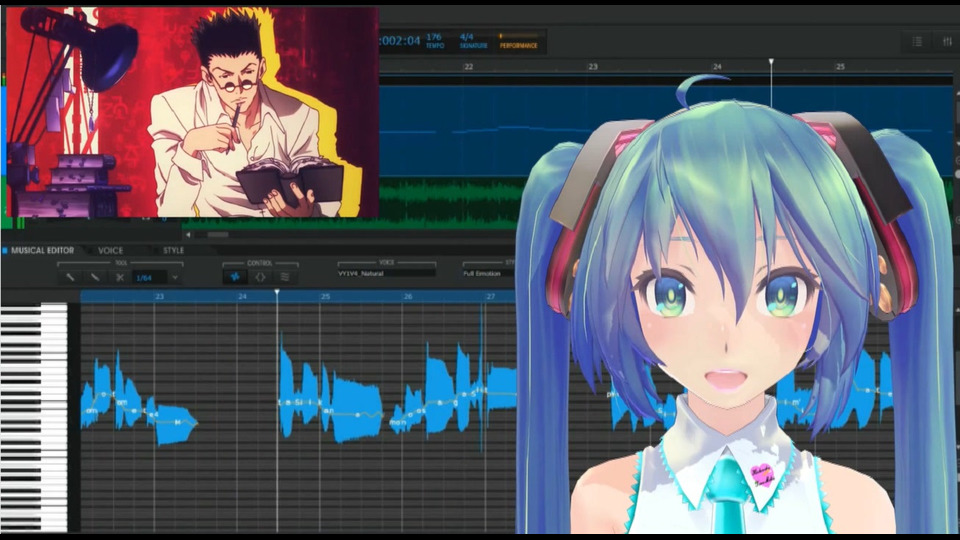The width and height of the screenshot is (960, 540).
Task: Click measure 26 on the editor ruler
Action: [x=408, y=296]
